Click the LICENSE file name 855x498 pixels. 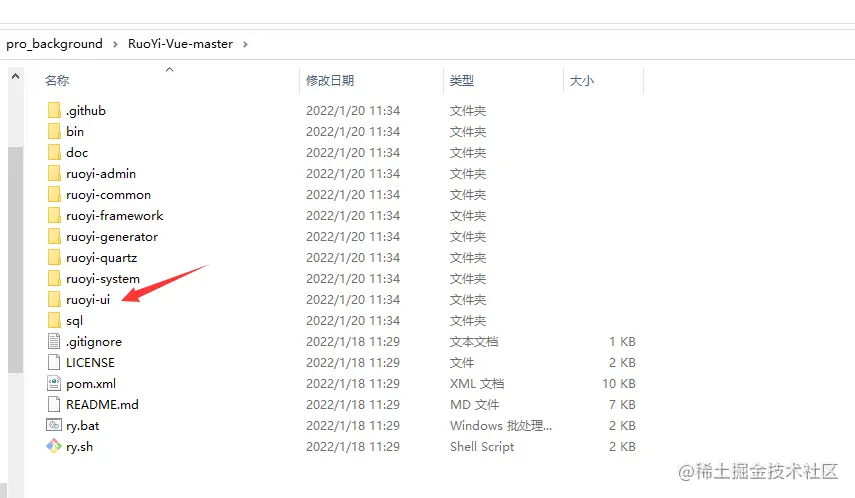(x=90, y=362)
